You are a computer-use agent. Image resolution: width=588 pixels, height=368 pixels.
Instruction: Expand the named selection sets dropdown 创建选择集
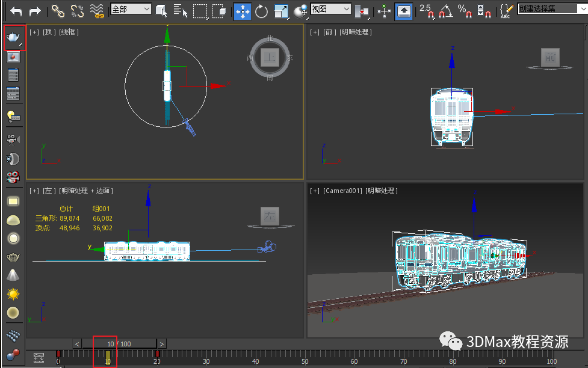click(549, 8)
